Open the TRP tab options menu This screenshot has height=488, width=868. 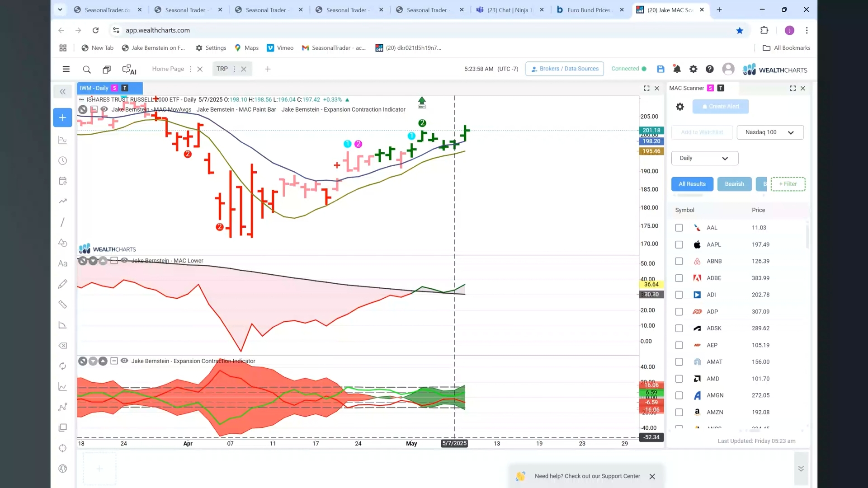point(234,69)
